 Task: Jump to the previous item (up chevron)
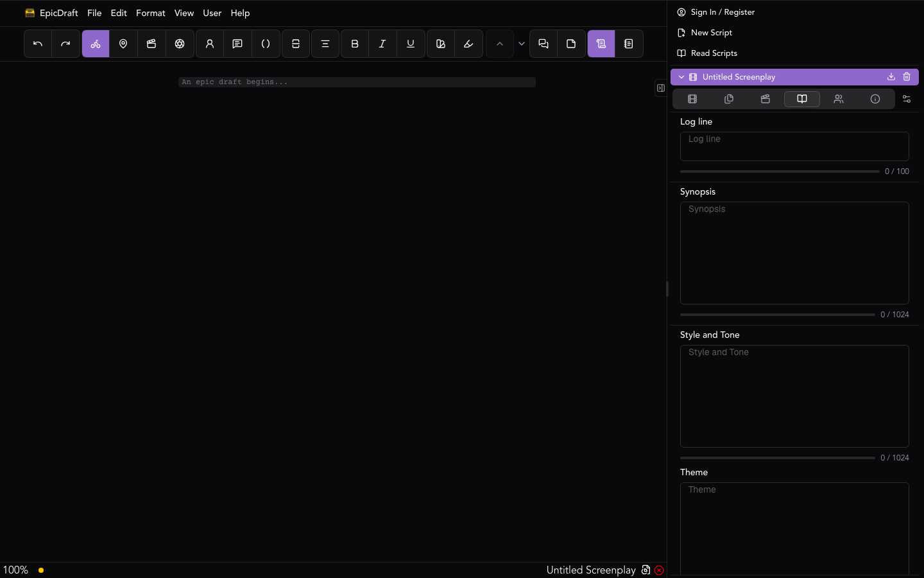(x=500, y=44)
